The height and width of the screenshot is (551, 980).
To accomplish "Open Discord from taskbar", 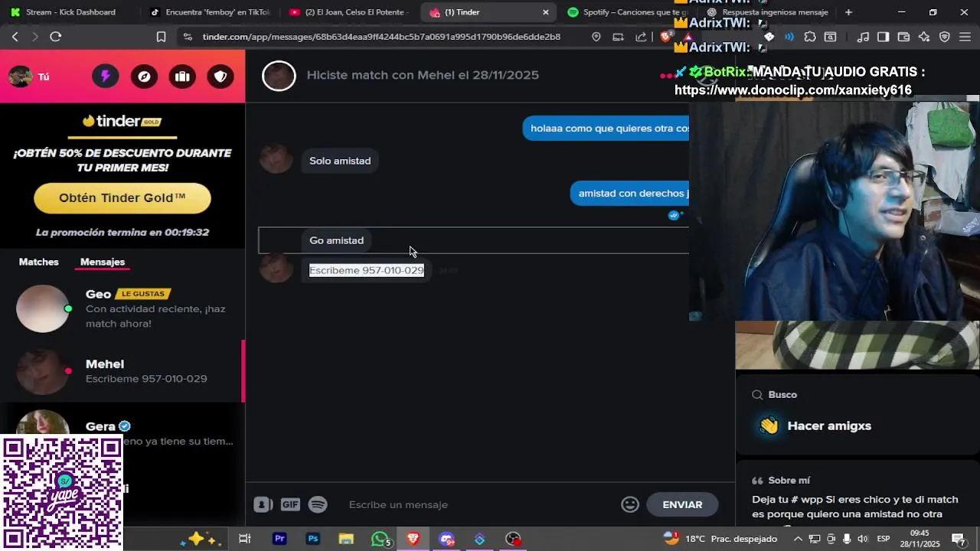I will coord(446,539).
